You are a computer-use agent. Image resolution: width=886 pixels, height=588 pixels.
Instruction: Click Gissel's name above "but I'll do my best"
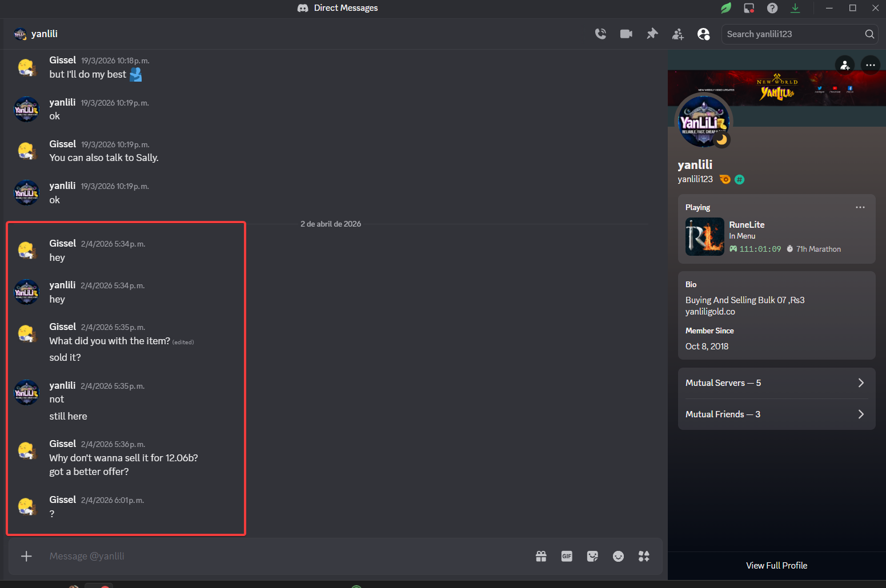tap(63, 60)
